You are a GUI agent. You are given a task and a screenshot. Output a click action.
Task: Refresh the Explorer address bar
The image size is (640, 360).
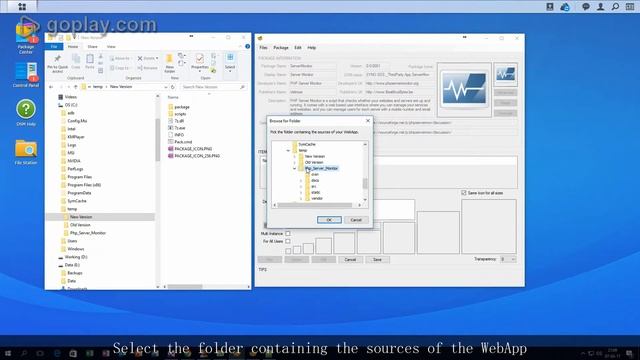tap(173, 87)
